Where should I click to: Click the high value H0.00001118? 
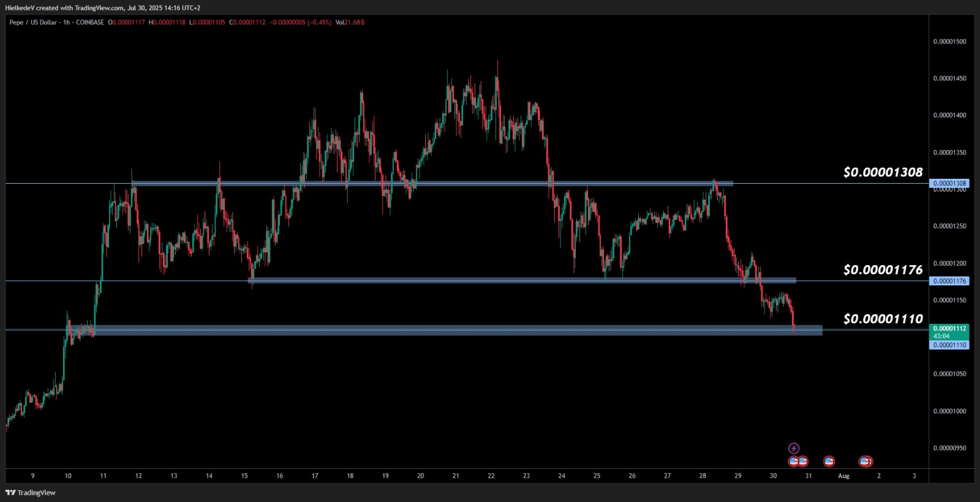coord(167,23)
